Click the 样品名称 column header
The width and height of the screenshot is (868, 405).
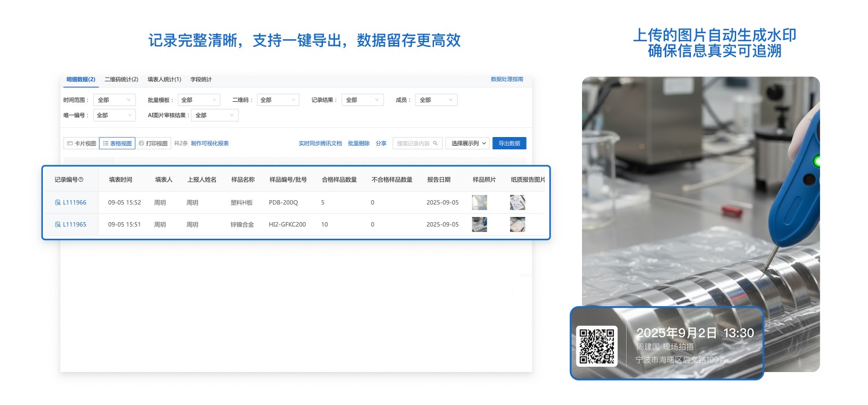pyautogui.click(x=243, y=180)
